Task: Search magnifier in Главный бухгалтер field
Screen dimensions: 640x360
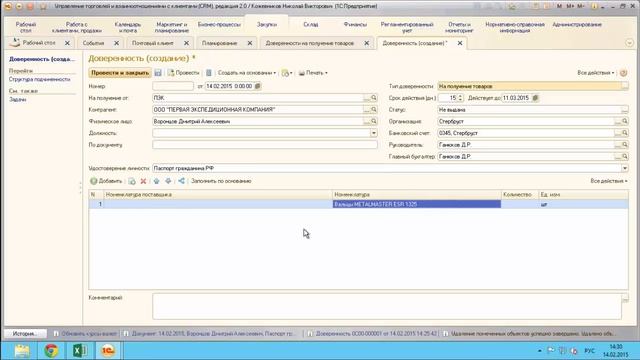Action: 625,157
